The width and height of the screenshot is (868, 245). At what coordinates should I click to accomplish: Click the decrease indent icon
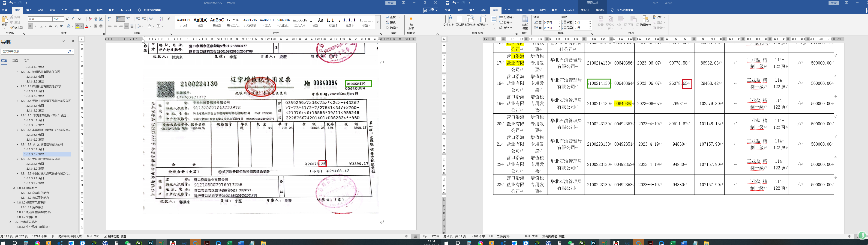[x=138, y=19]
